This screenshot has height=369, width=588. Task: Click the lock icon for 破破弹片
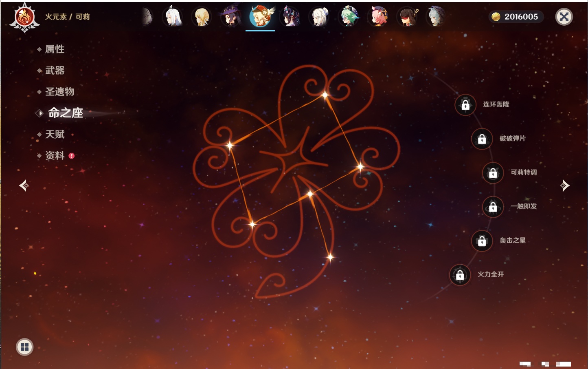[x=482, y=139]
